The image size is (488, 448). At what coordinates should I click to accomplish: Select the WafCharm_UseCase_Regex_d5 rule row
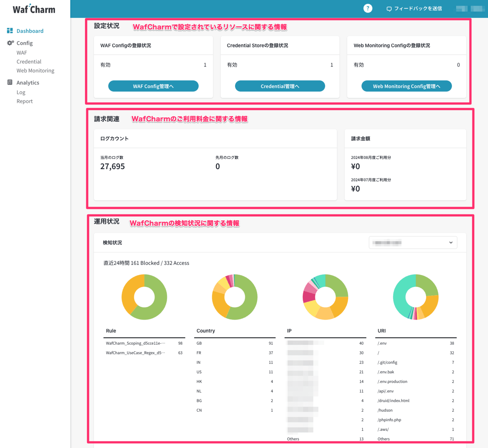tap(144, 353)
